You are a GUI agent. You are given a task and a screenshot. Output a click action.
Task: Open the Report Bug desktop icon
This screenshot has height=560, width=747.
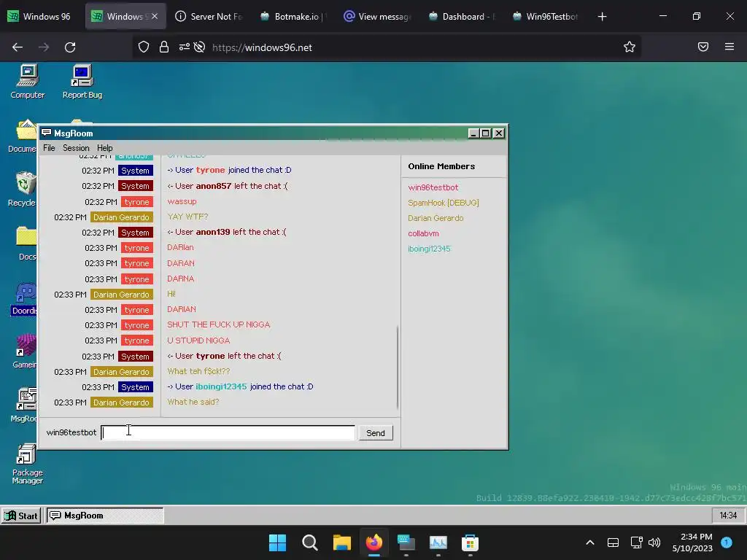tap(82, 82)
